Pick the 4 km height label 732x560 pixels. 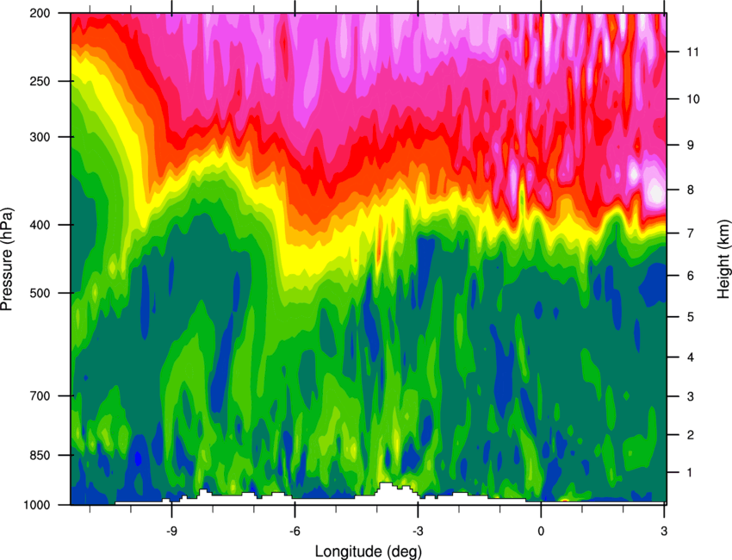tap(690, 358)
